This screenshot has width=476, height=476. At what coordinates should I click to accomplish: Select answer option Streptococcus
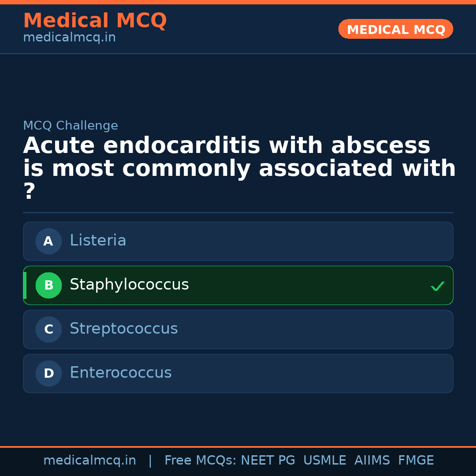coord(238,329)
